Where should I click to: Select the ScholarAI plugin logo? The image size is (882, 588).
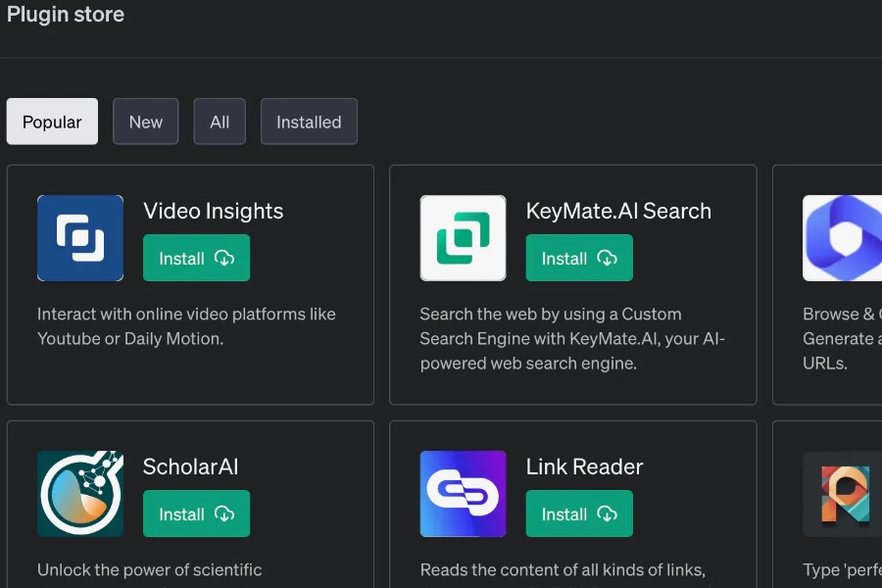pos(80,494)
